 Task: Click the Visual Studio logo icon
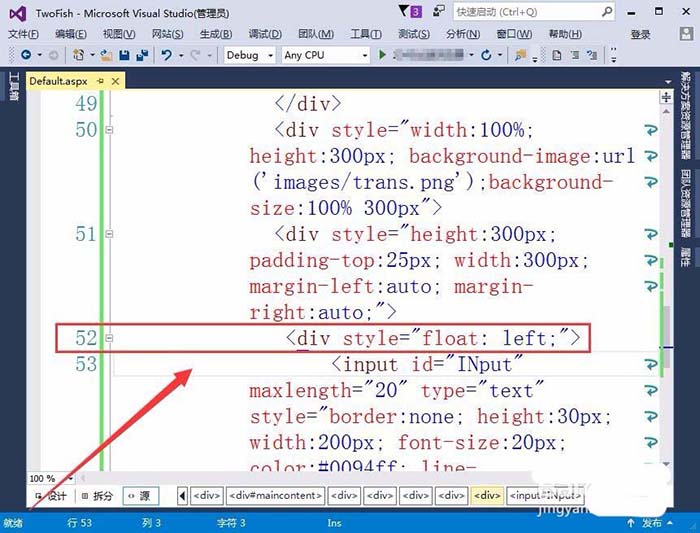(x=17, y=13)
